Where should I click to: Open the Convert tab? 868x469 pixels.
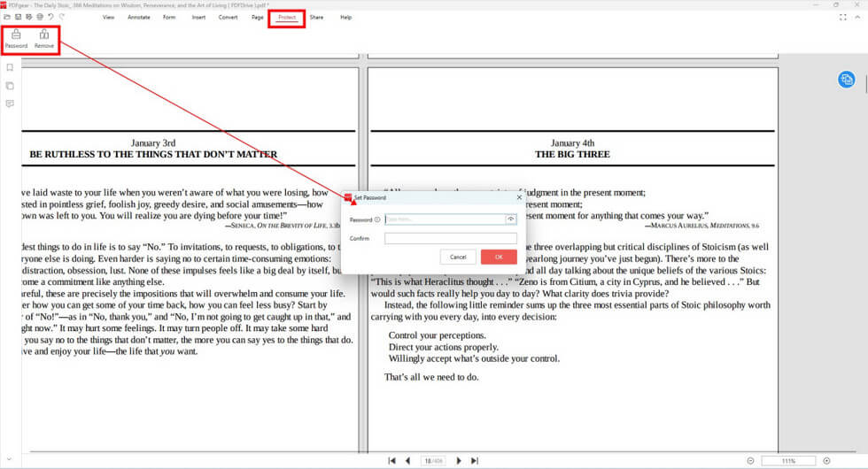[229, 17]
